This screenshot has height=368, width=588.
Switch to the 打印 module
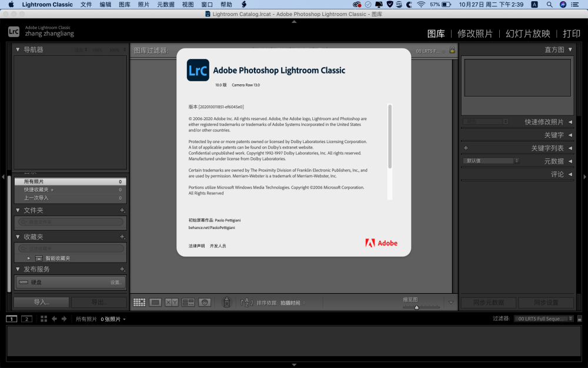572,34
